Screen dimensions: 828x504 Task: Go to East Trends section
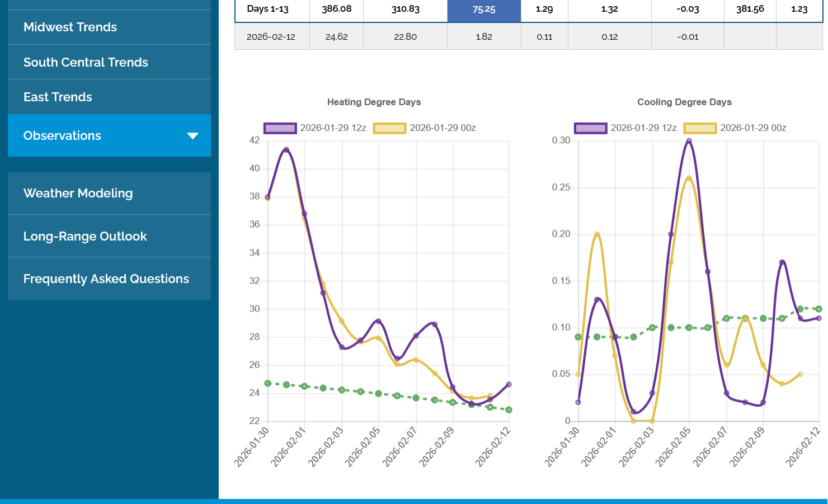[58, 97]
